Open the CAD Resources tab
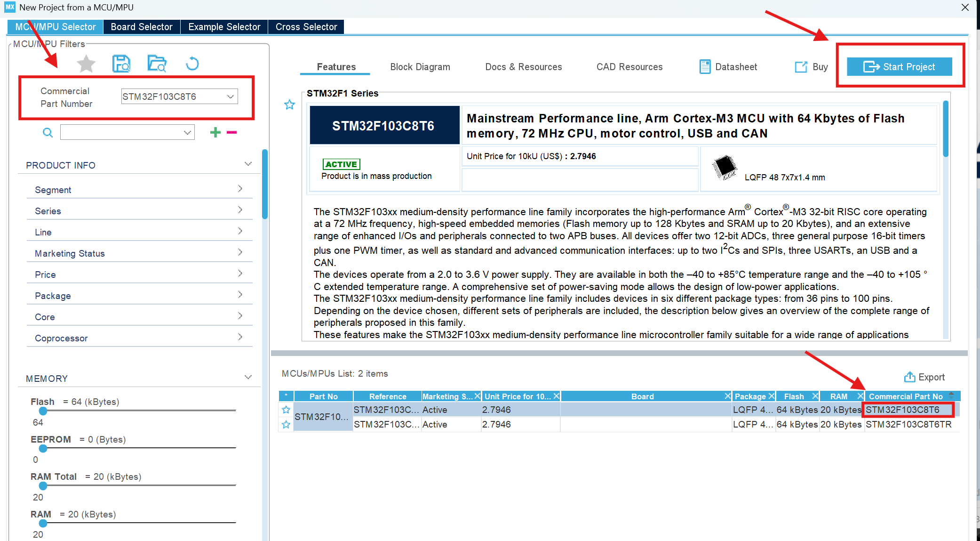Screen dimensions: 980x541 click(x=629, y=67)
